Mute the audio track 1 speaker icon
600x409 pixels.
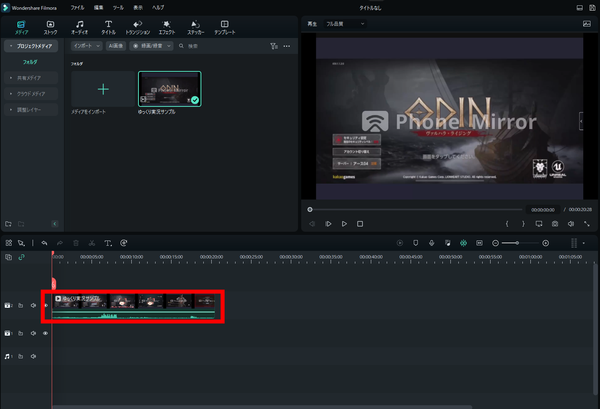(33, 356)
